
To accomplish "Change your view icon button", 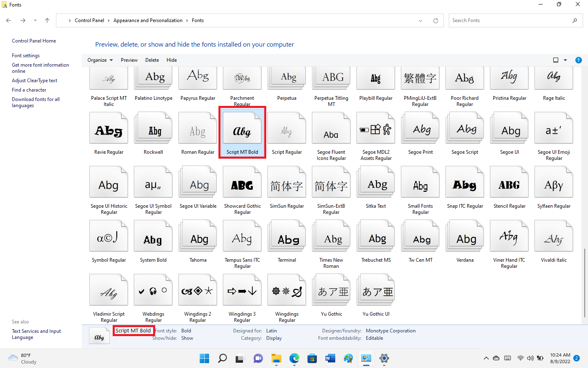I will click(x=556, y=60).
